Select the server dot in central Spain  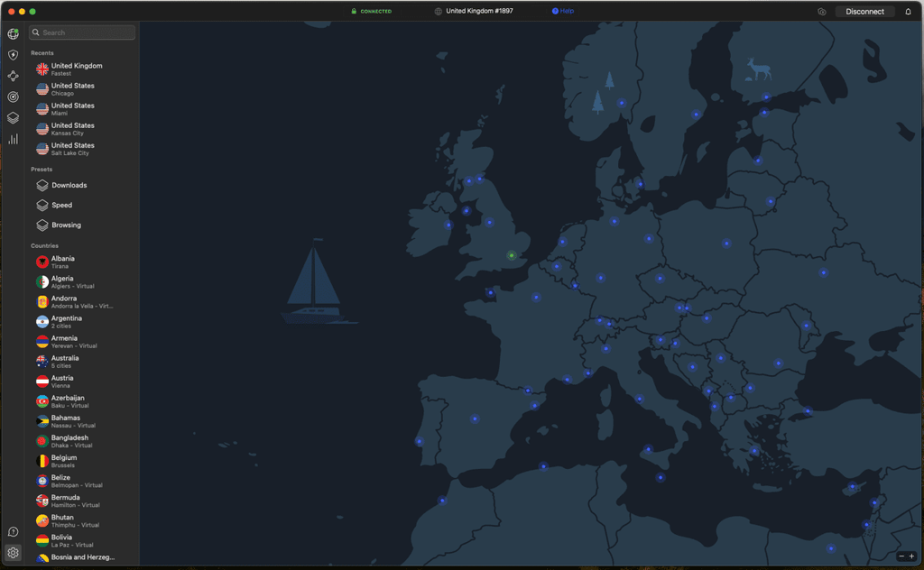click(x=475, y=418)
